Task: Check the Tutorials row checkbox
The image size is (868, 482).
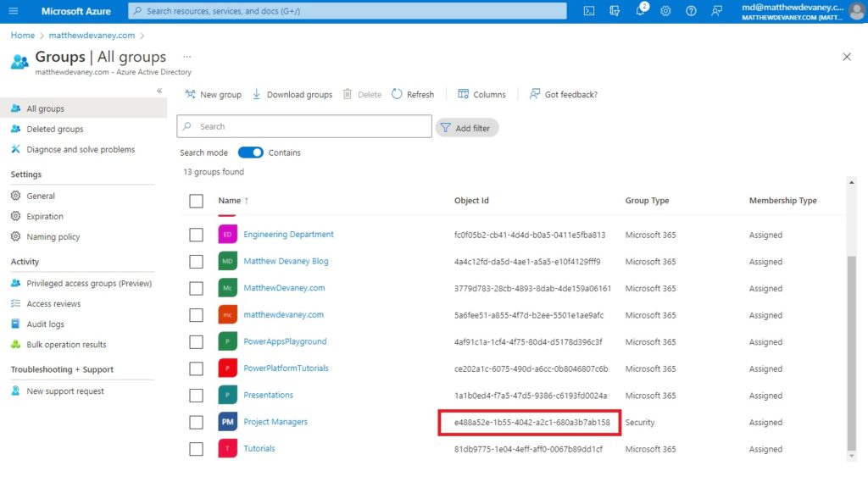Action: [x=196, y=448]
